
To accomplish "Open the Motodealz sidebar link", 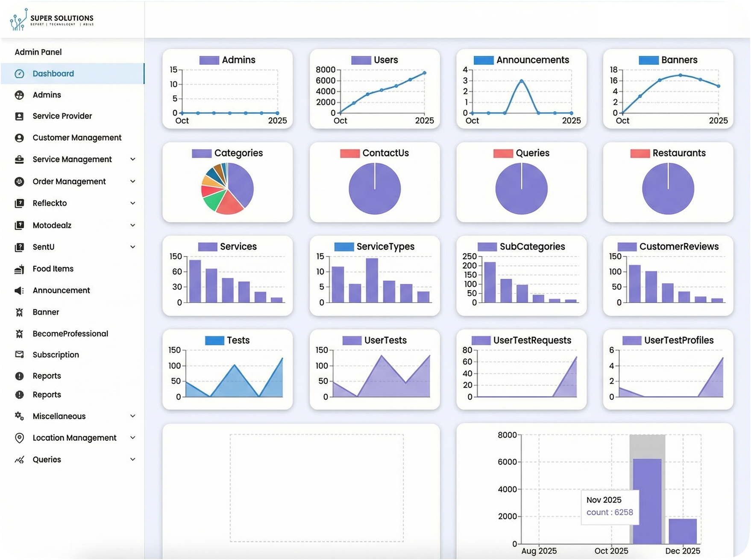I will point(52,225).
